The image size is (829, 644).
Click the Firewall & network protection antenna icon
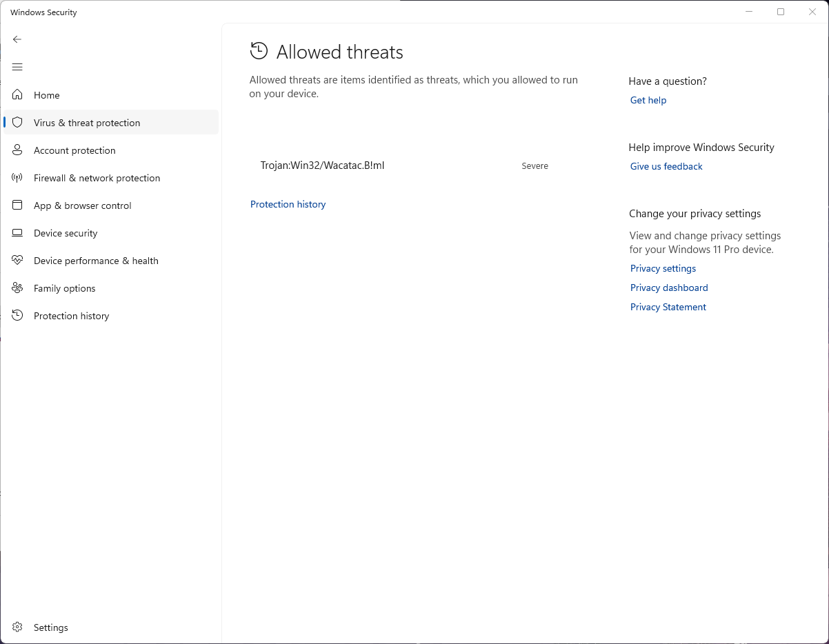pos(17,178)
